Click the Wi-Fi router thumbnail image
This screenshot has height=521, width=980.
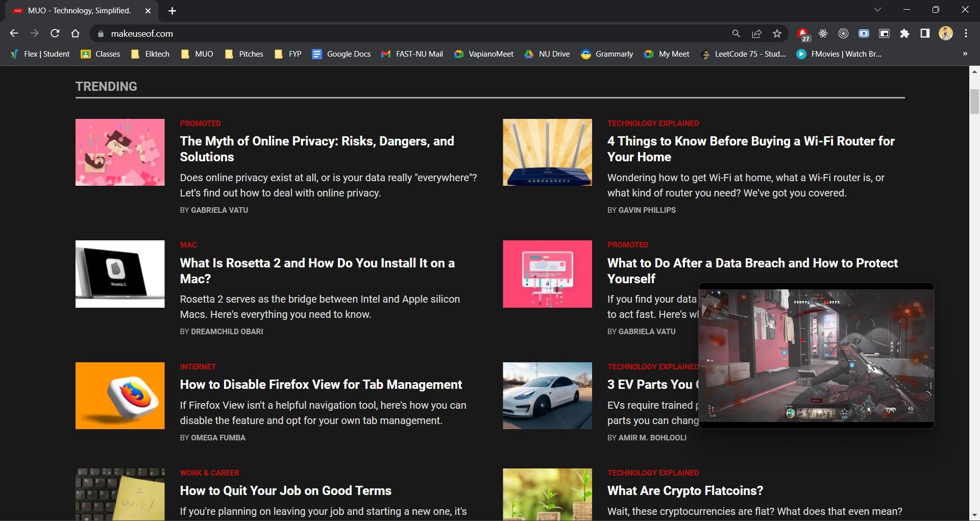click(547, 152)
